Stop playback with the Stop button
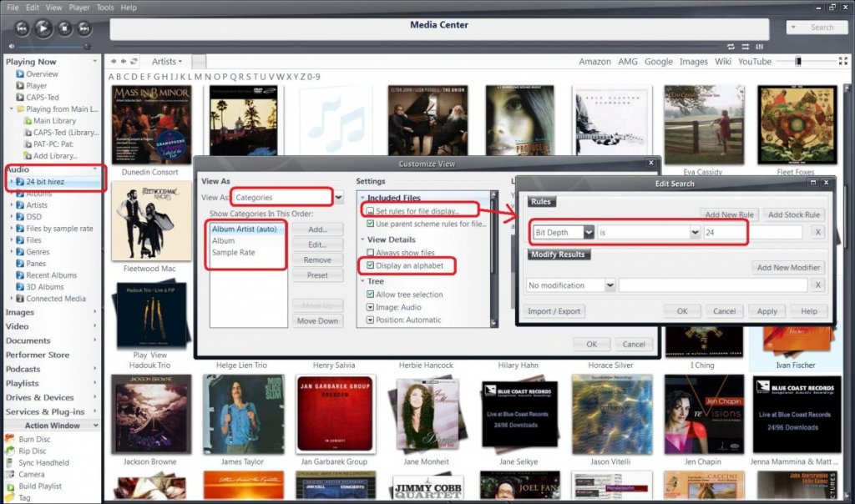Image resolution: width=855 pixels, height=504 pixels. (x=64, y=28)
